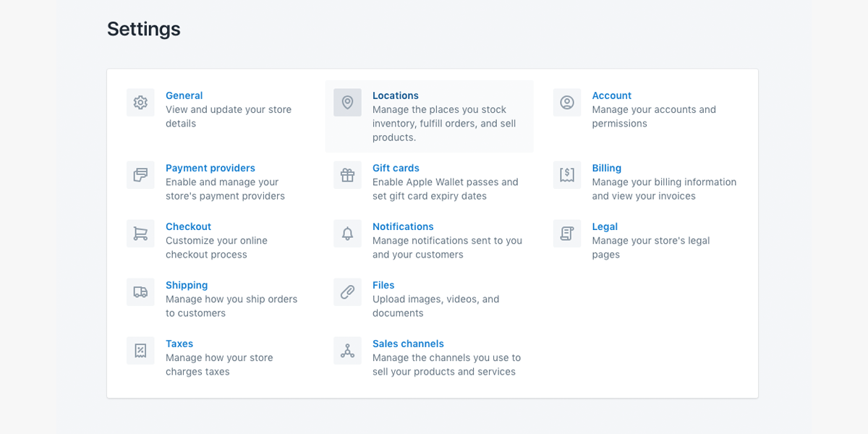Click the Shipping truck icon
This screenshot has width=868, height=434.
[x=140, y=292]
